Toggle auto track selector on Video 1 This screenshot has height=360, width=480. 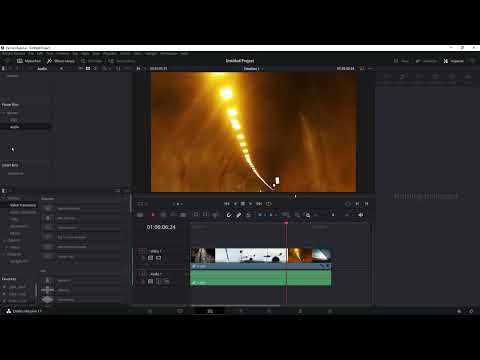coord(150,258)
